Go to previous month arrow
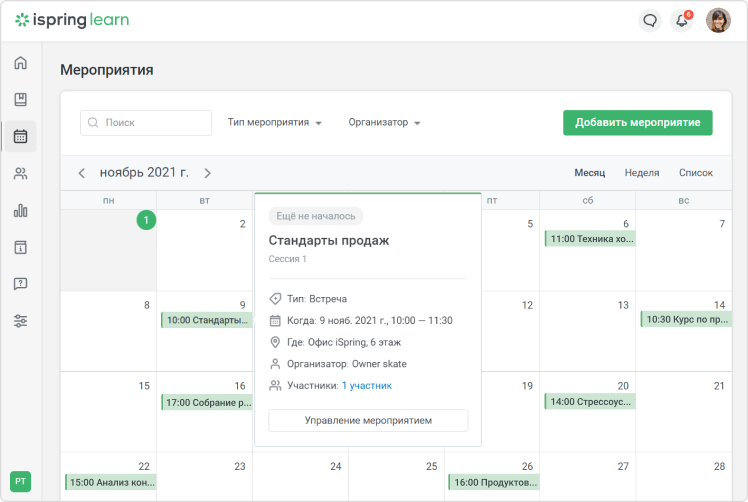This screenshot has width=748, height=502. 82,173
